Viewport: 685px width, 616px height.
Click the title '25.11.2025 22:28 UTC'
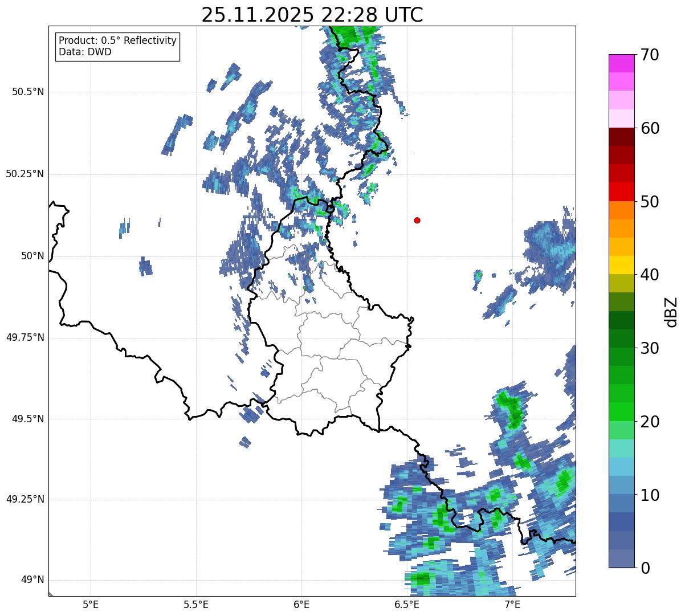(x=312, y=15)
